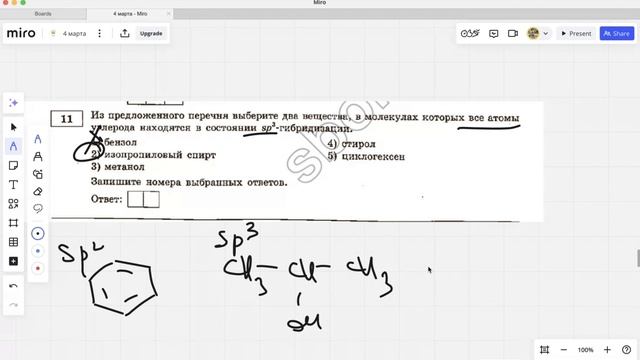Click the first Ответ answer box

pos(135,199)
